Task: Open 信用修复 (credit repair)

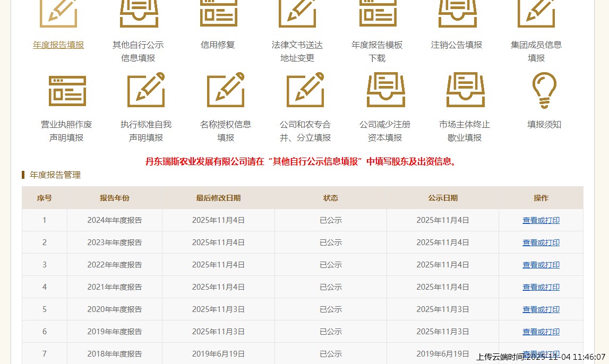Action: (218, 16)
